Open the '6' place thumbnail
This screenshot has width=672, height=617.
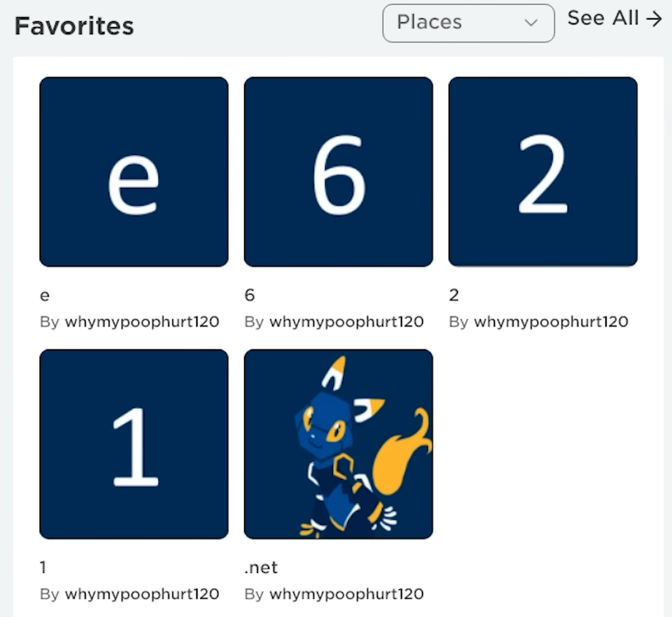pos(338,172)
